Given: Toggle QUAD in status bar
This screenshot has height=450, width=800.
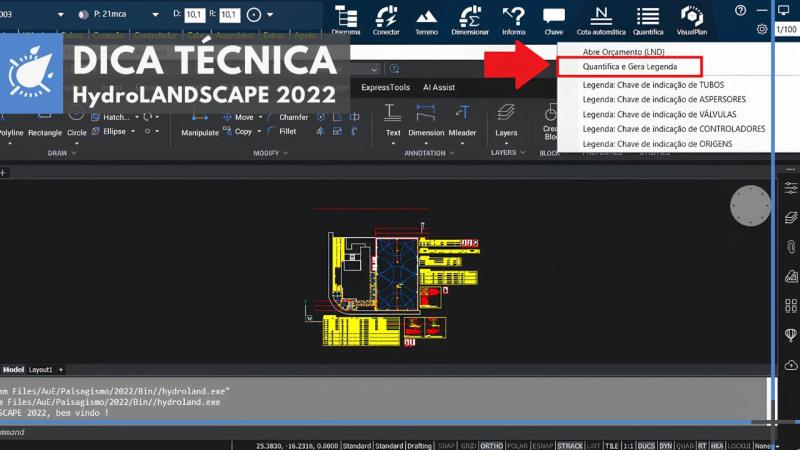Looking at the screenshot, I should tap(685, 445).
